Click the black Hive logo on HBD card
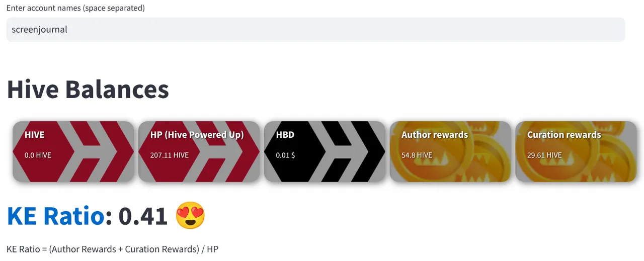Screen dimensions: 644x261 point(325,151)
